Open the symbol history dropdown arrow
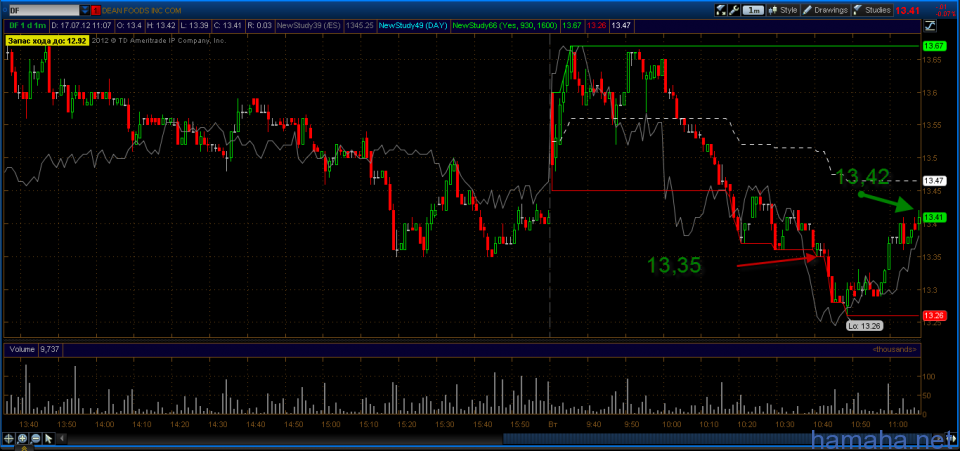Screen dimensions: 960x451 tap(84, 10)
